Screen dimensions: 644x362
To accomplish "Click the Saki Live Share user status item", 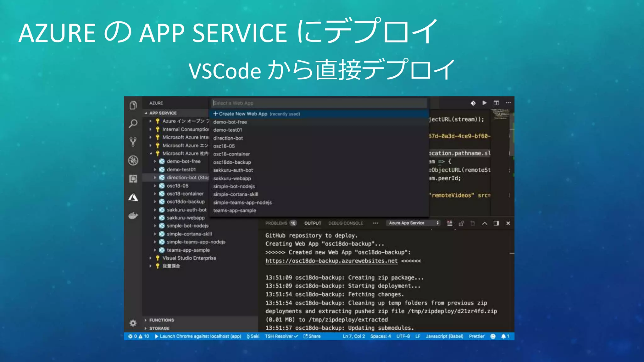I will [253, 336].
